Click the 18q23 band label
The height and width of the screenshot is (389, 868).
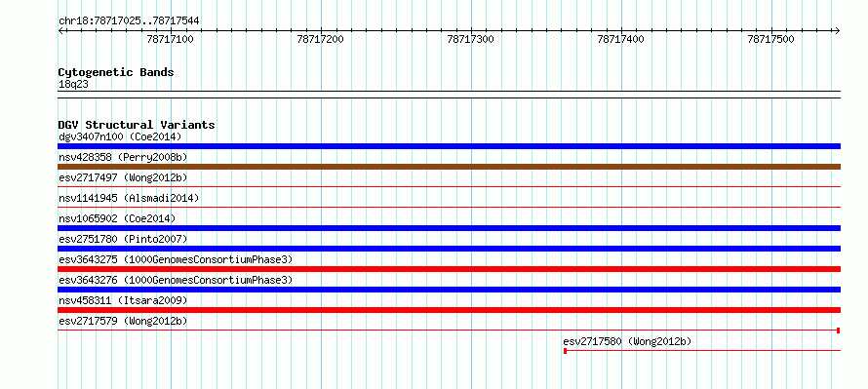[x=73, y=85]
